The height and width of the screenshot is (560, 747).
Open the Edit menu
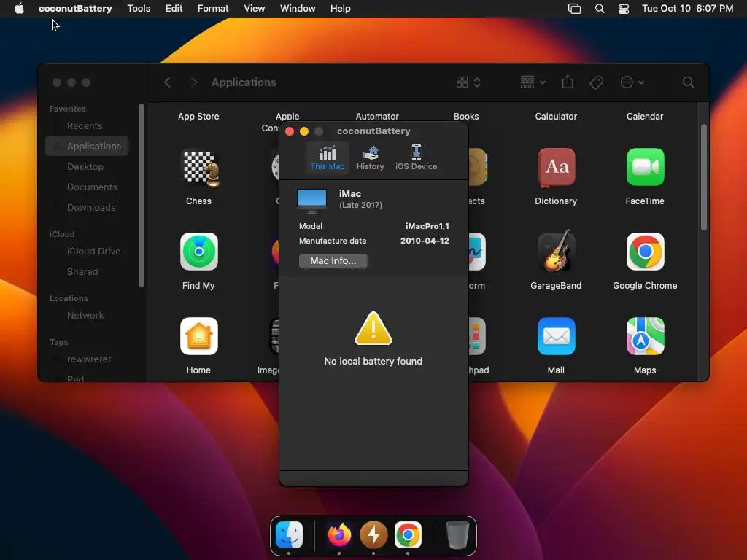coord(174,9)
